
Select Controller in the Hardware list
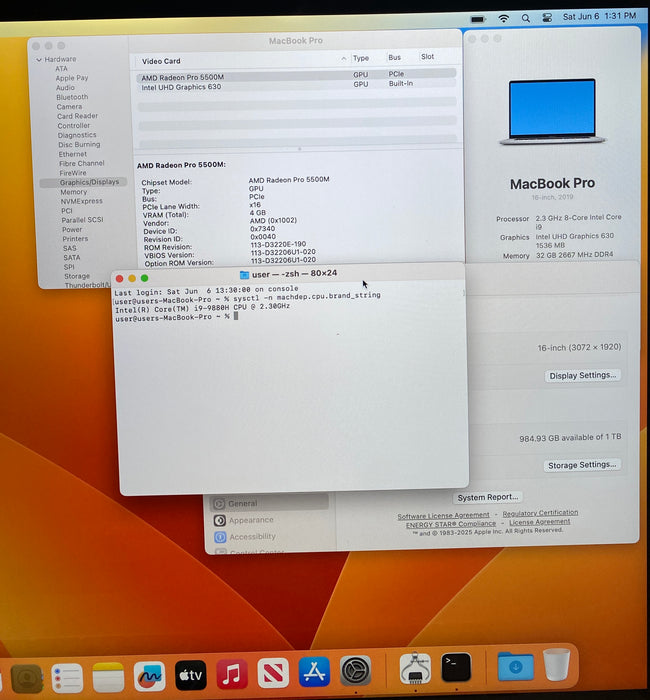coord(74,125)
